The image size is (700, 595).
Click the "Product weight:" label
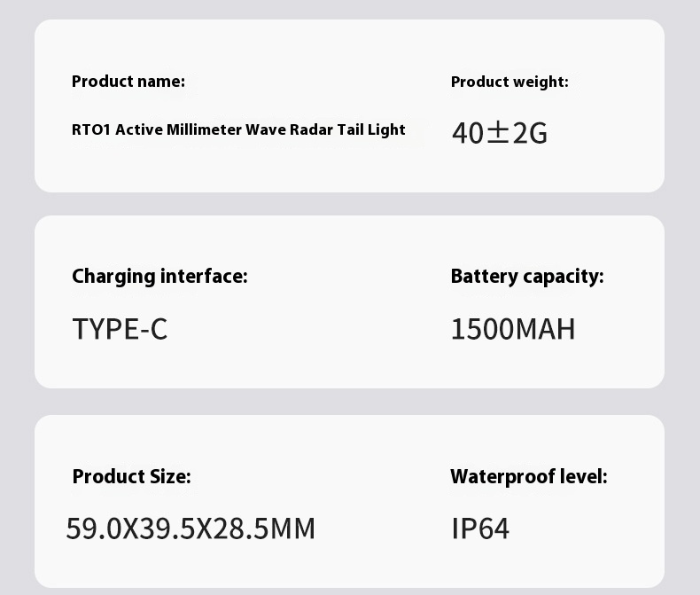[x=509, y=82]
